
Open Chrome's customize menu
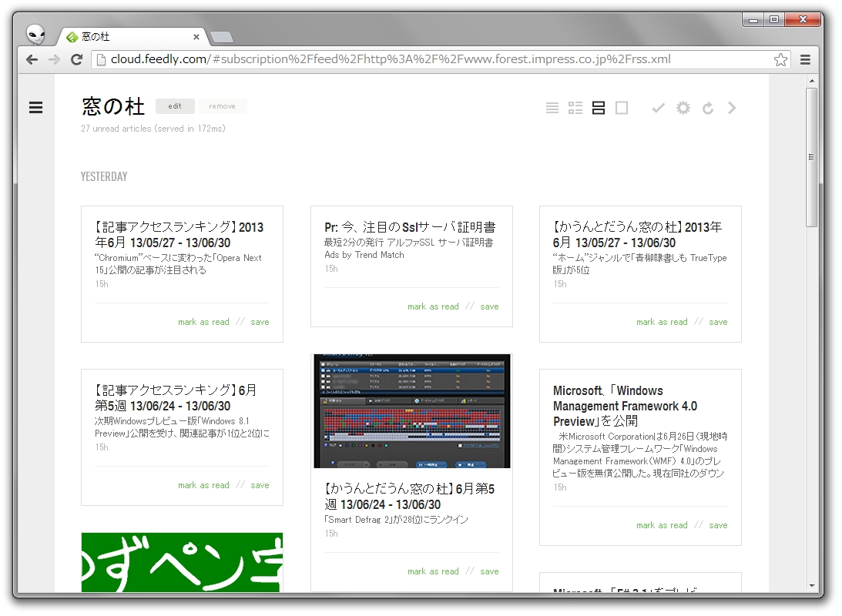pyautogui.click(x=804, y=59)
